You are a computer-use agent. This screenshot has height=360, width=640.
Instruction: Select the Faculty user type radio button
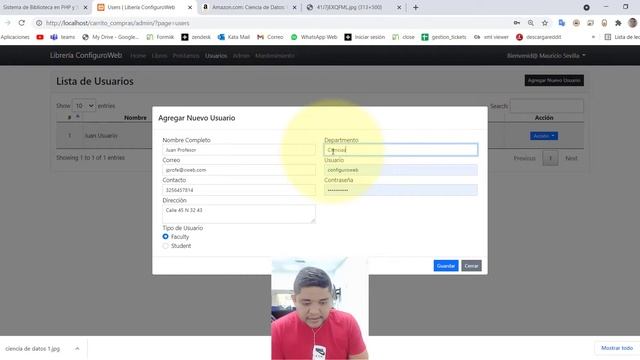coord(165,236)
